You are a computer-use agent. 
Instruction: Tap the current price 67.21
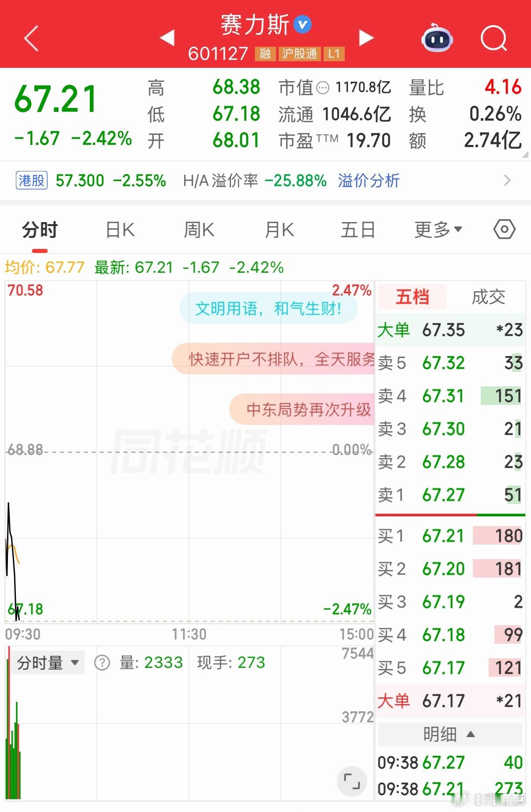(56, 99)
